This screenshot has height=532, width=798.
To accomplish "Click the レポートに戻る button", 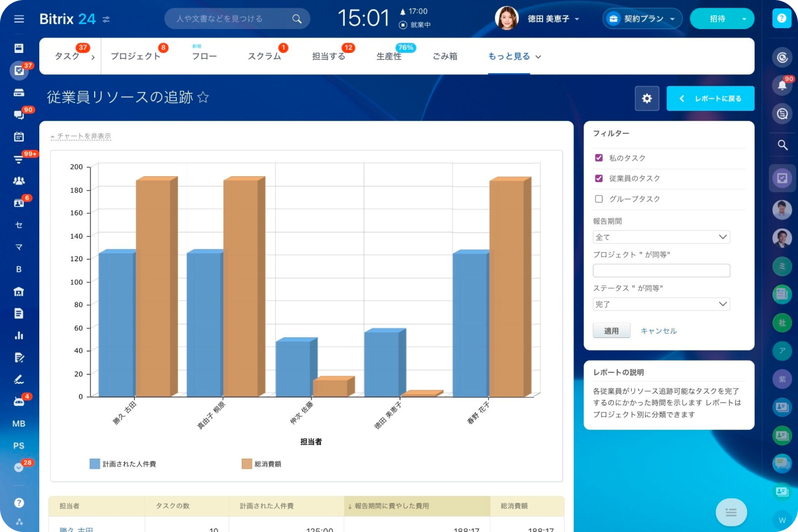I will click(x=710, y=99).
